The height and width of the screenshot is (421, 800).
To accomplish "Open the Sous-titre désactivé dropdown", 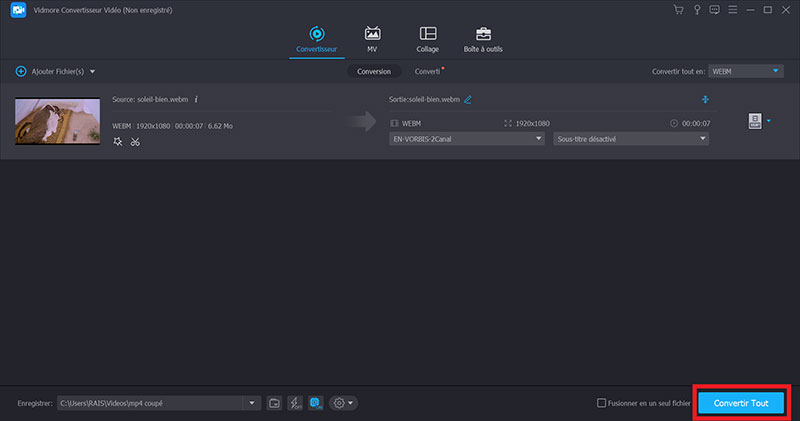I will (631, 139).
